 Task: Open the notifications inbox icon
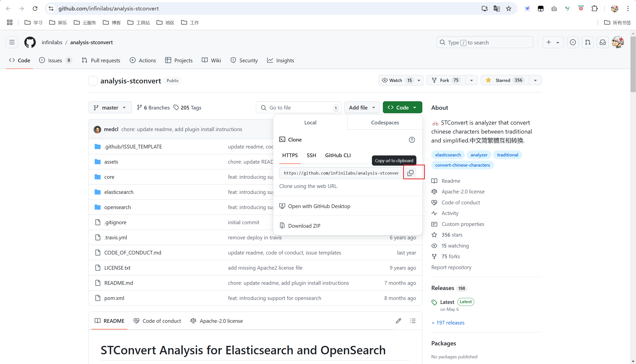pos(603,42)
